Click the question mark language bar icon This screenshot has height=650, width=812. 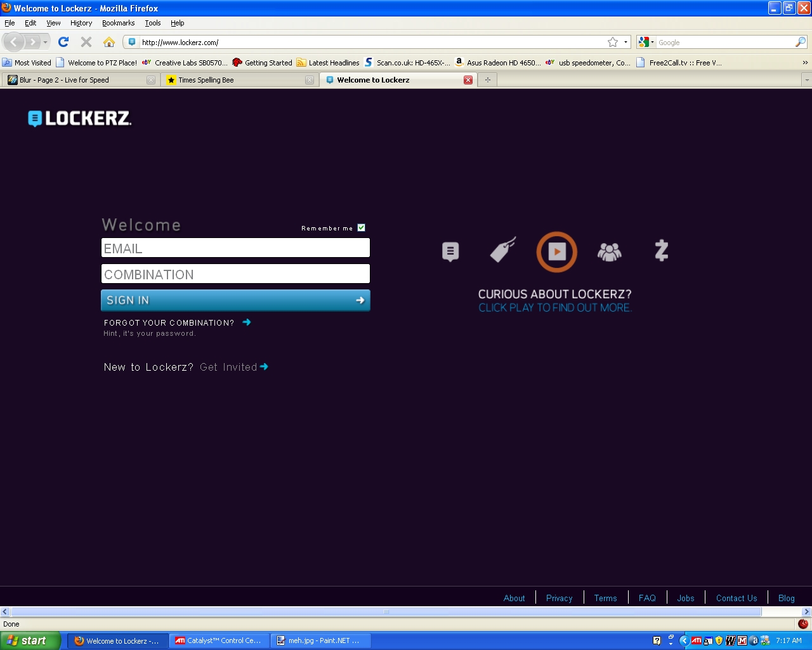(657, 640)
